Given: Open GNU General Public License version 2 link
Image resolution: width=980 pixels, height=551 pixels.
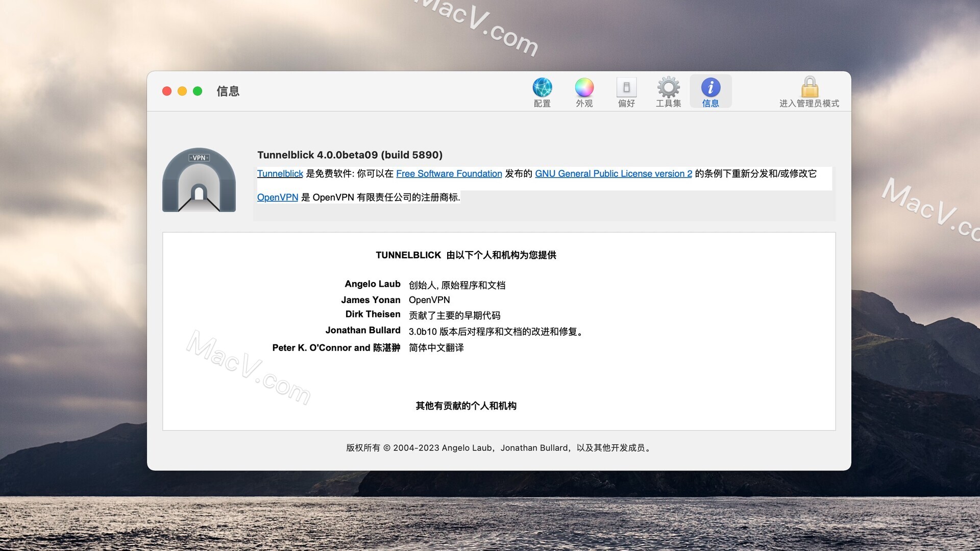Looking at the screenshot, I should tap(614, 173).
